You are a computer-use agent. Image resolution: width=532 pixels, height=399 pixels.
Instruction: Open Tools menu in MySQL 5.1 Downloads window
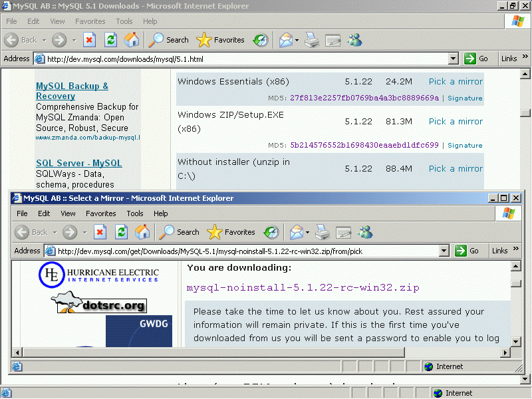tap(124, 21)
